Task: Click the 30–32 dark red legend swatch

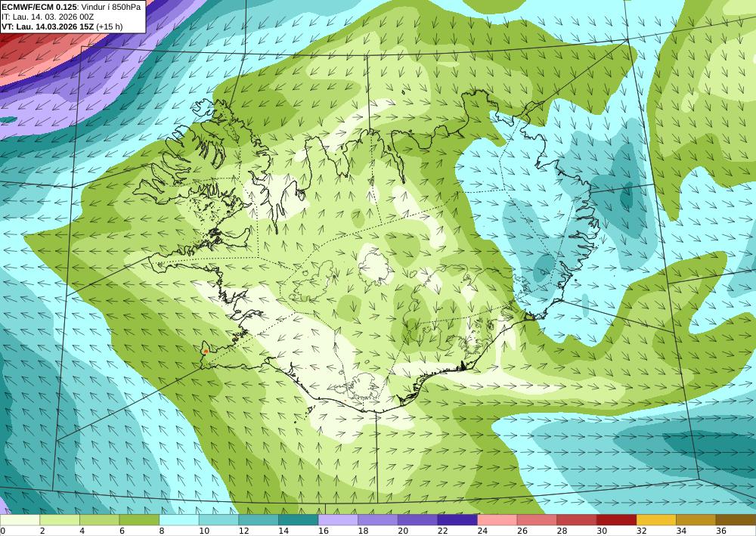Action: (x=617, y=520)
